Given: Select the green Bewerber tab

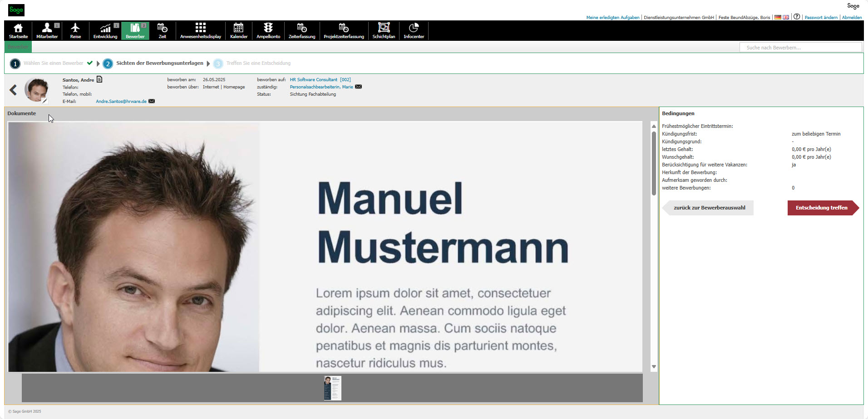Looking at the screenshot, I should point(17,47).
